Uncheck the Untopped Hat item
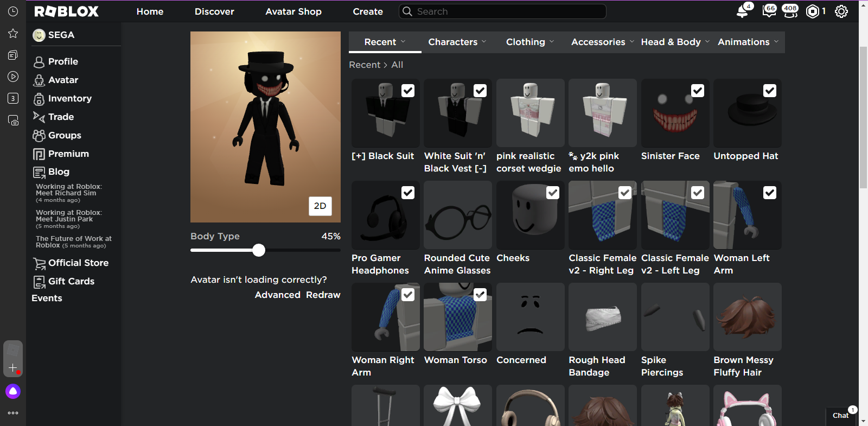The width and height of the screenshot is (868, 426). [770, 91]
